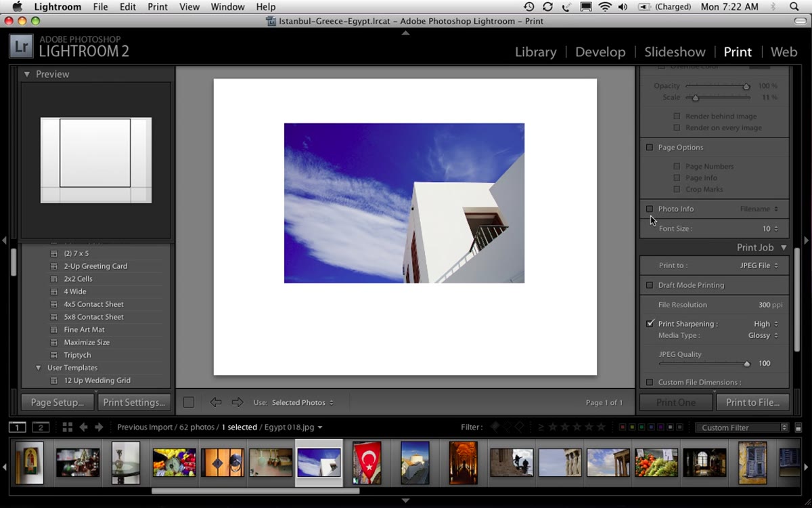The width and height of the screenshot is (812, 508).
Task: Open grid view icon in filmstrip bar
Action: coord(67,427)
